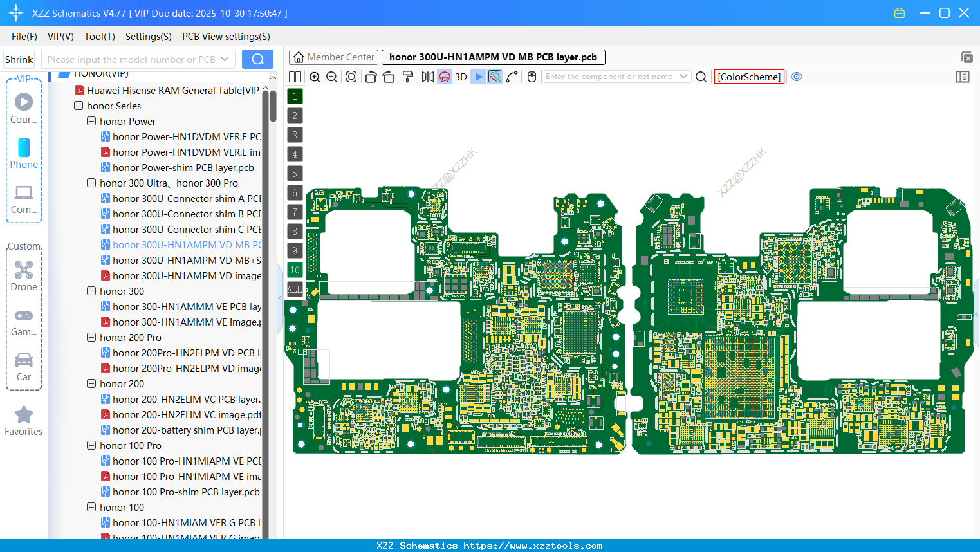Collapse the honor 300 node
980x552 pixels.
coord(91,291)
